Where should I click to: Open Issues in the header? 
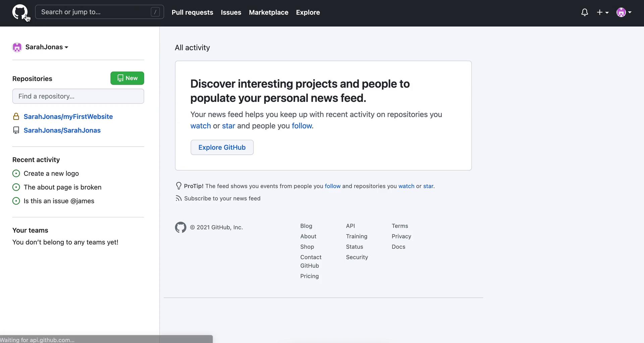[x=231, y=12]
